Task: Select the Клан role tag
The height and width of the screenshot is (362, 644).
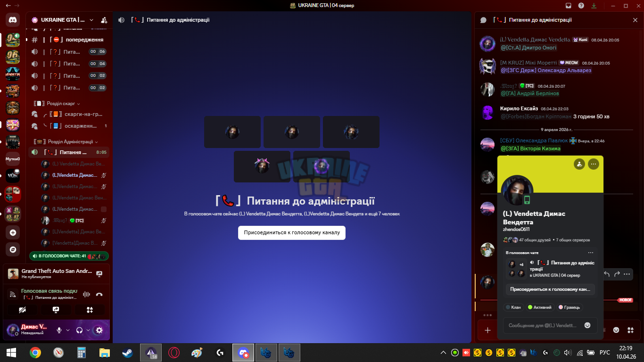Action: pos(513,307)
